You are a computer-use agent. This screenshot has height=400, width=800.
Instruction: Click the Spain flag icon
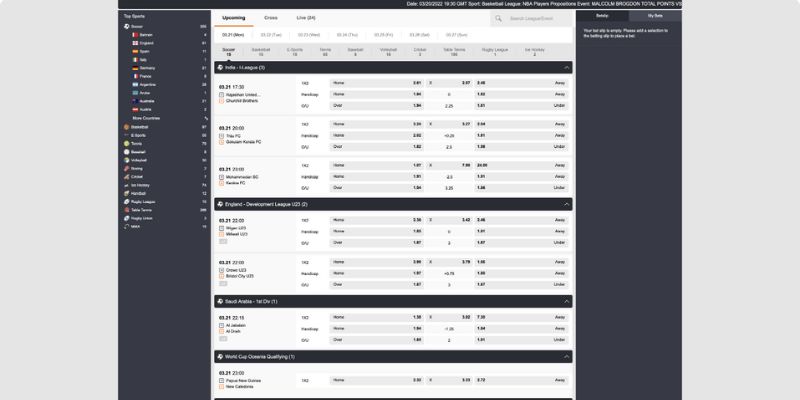[x=135, y=52]
